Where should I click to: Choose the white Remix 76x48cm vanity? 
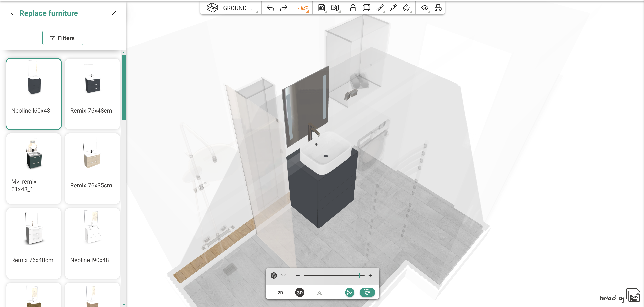[34, 243]
